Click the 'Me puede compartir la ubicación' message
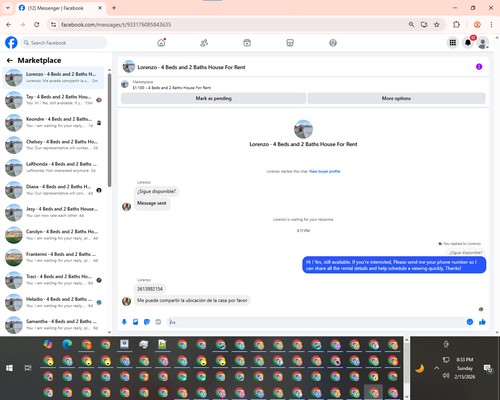 192,300
